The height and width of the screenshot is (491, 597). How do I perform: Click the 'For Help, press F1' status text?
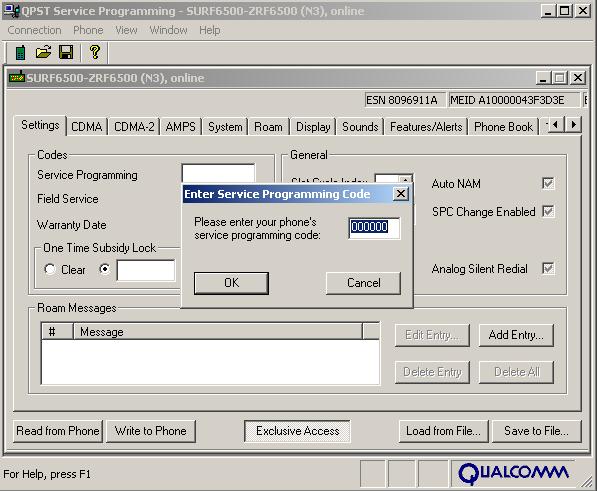[47, 474]
